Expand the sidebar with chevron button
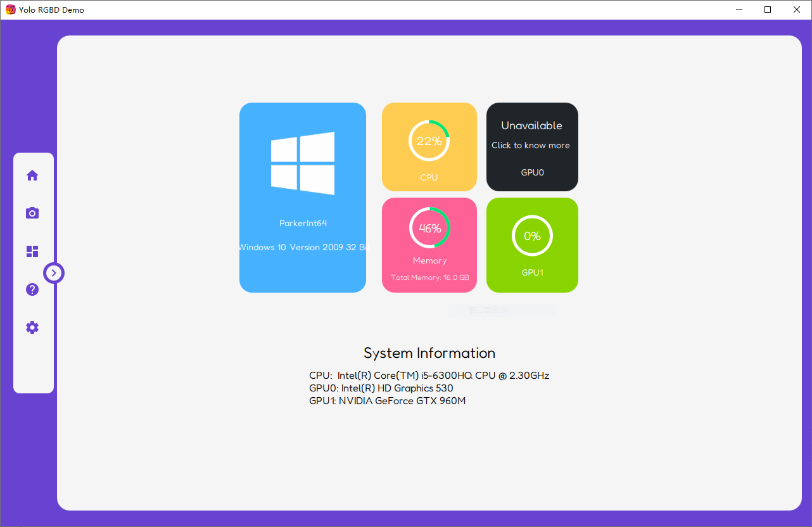The image size is (812, 527). click(54, 273)
